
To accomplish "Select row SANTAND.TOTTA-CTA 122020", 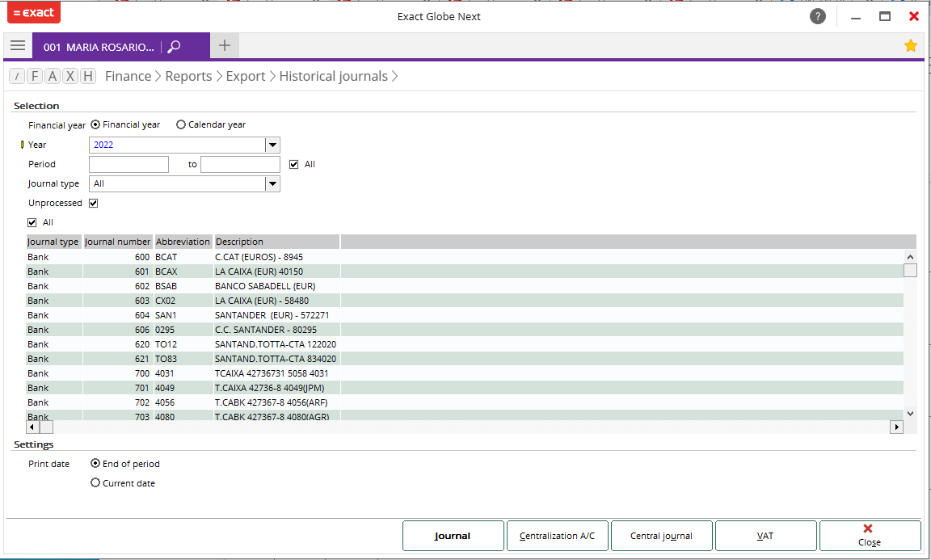I will click(465, 344).
